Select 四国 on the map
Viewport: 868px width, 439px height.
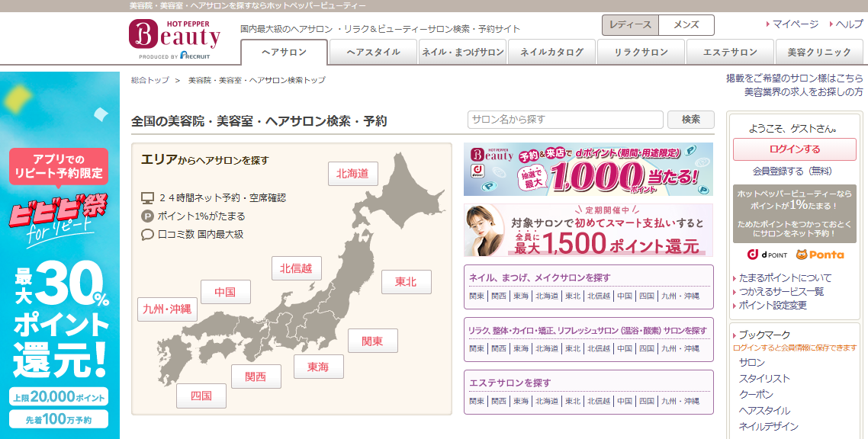click(201, 396)
